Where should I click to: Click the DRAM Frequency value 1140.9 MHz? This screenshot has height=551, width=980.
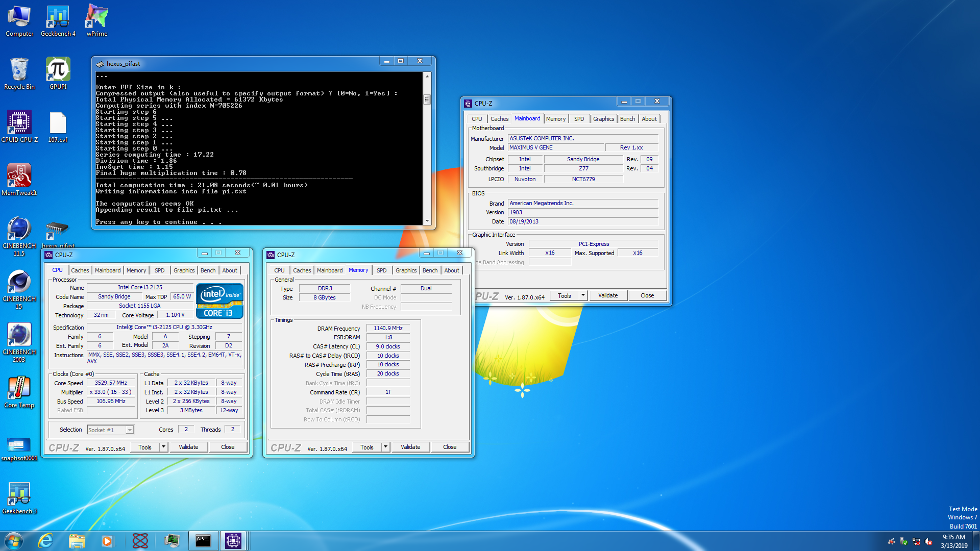(388, 328)
